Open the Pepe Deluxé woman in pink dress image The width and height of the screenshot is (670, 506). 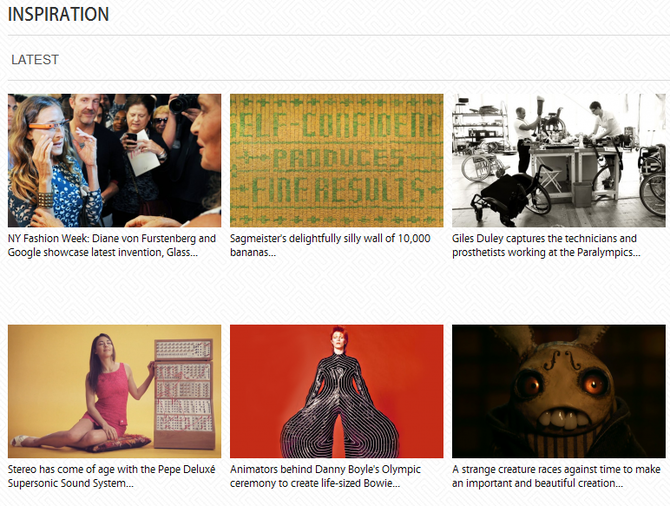pyautogui.click(x=115, y=391)
